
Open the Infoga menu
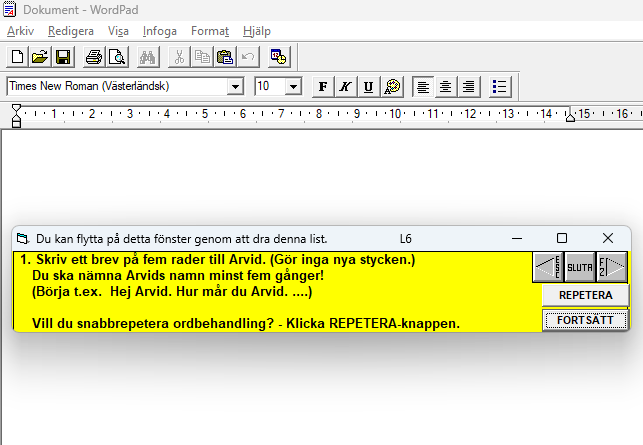tap(160, 31)
